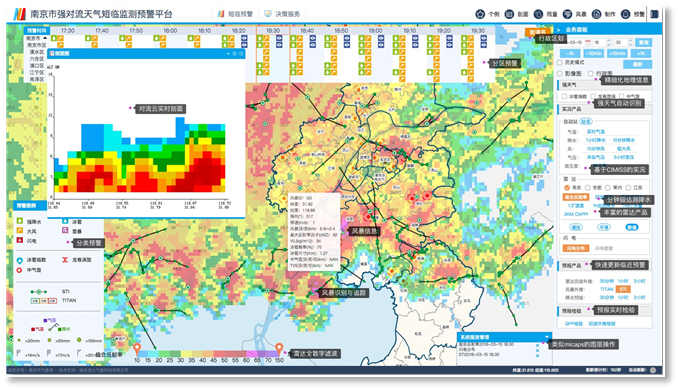Increase the hour stepper value
This screenshot has width=678, height=390.
click(609, 41)
